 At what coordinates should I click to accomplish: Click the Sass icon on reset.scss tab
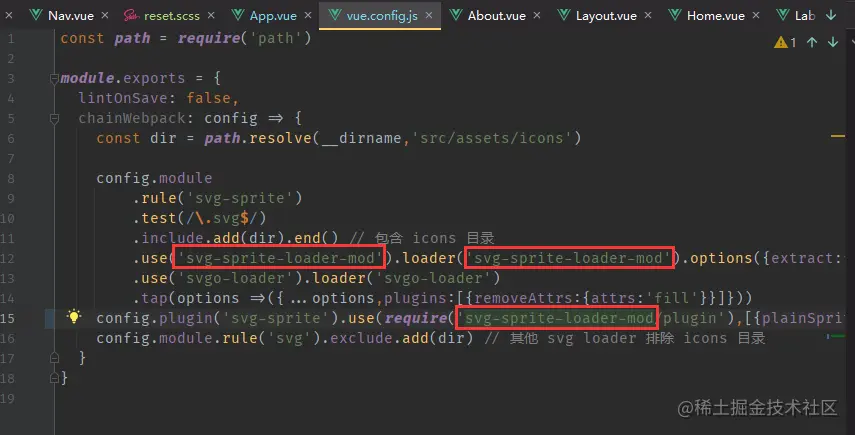(131, 15)
